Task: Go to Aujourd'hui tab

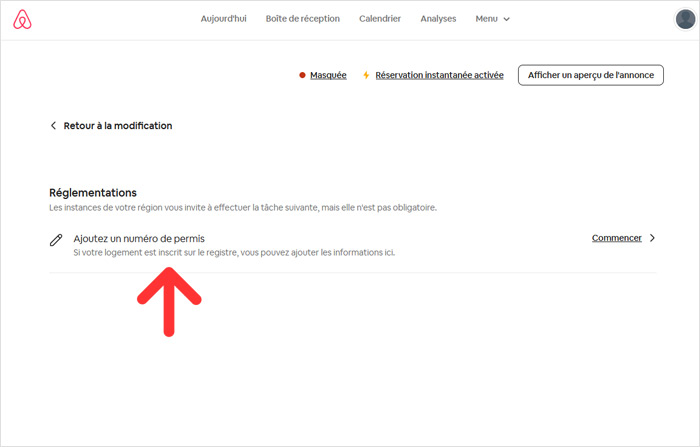Action: [223, 19]
